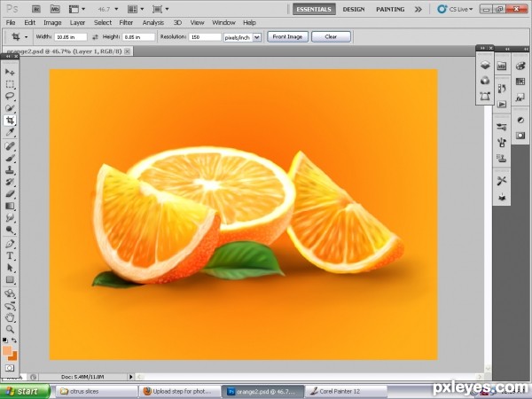Open the Paths panel icon

[485, 97]
